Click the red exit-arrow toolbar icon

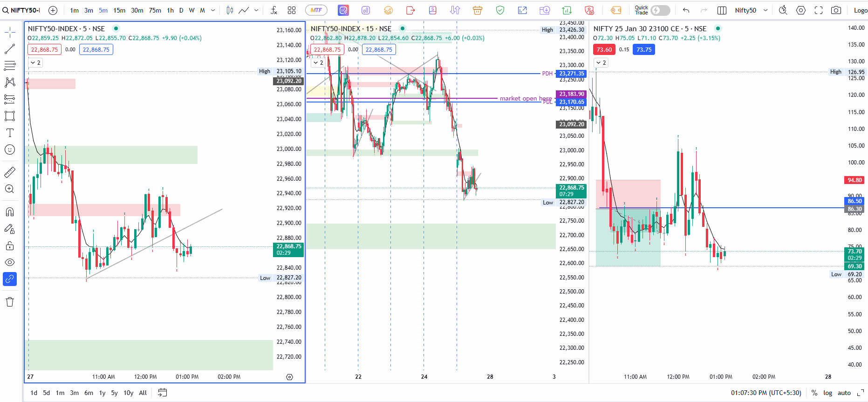pyautogui.click(x=410, y=10)
